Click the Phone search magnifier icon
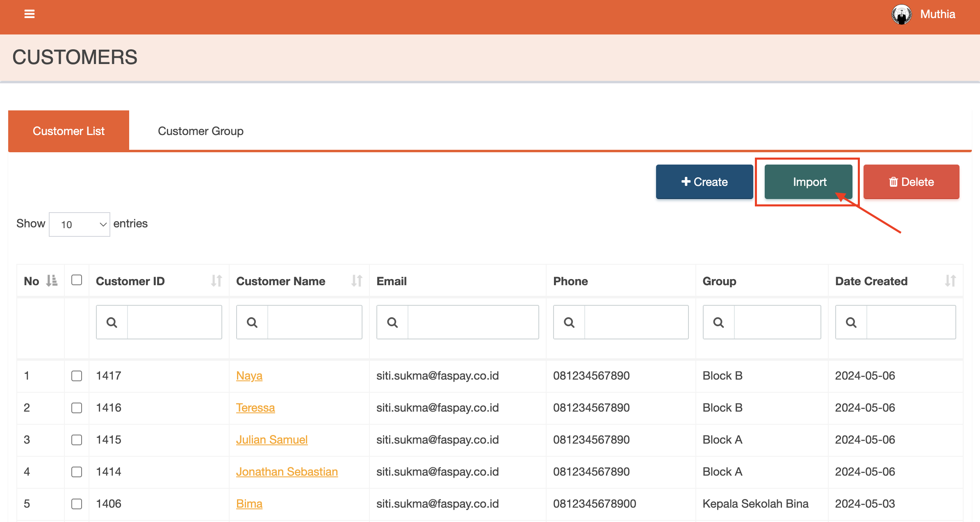 (x=569, y=323)
